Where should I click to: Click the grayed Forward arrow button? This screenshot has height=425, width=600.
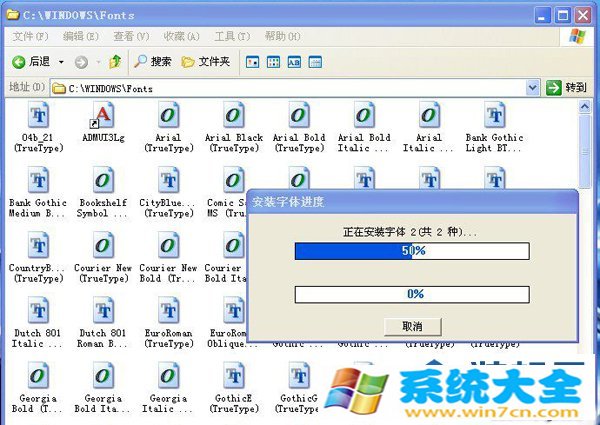(x=81, y=62)
